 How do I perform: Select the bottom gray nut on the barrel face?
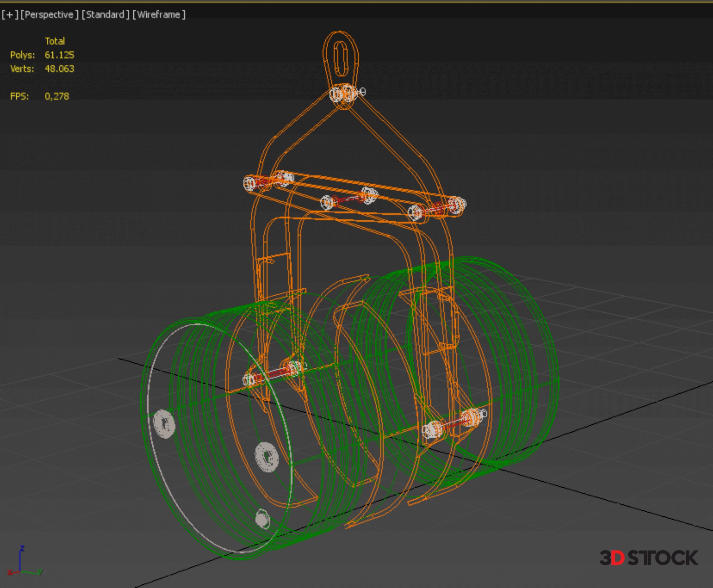[x=263, y=519]
